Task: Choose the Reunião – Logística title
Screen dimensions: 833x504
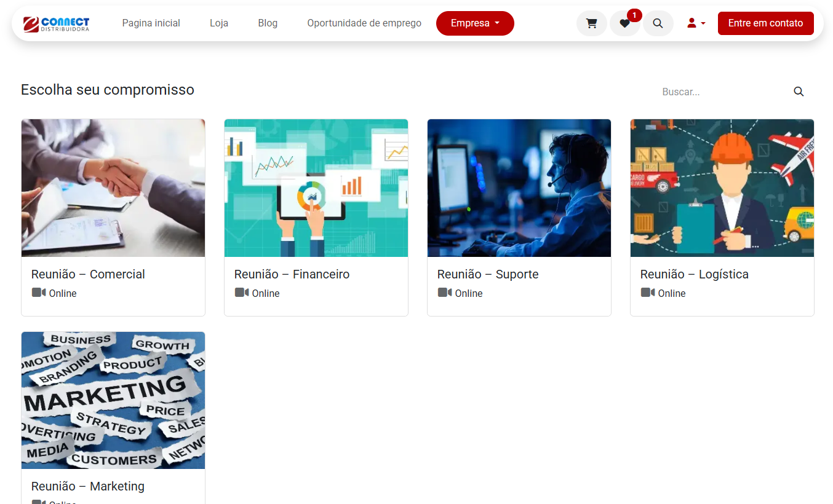Action: (694, 274)
